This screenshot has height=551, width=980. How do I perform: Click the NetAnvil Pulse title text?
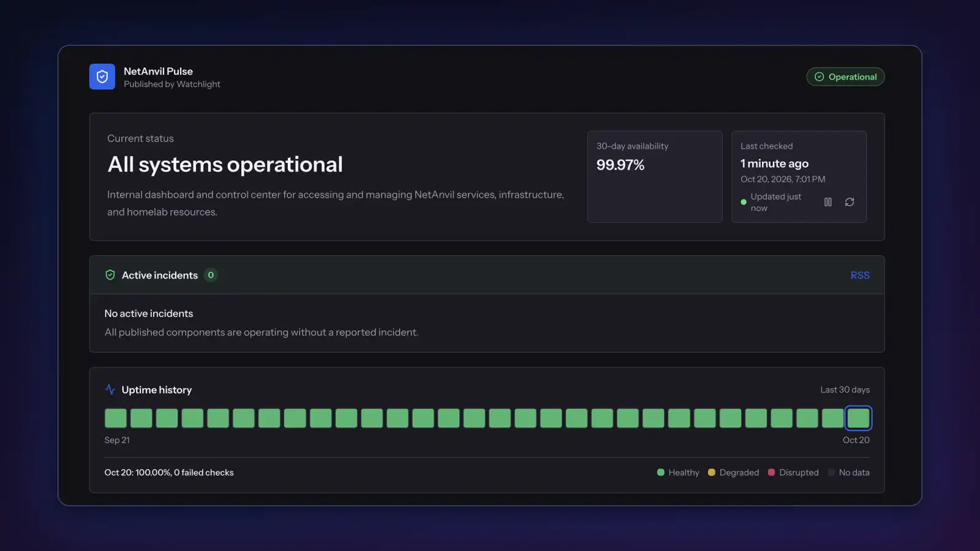158,71
